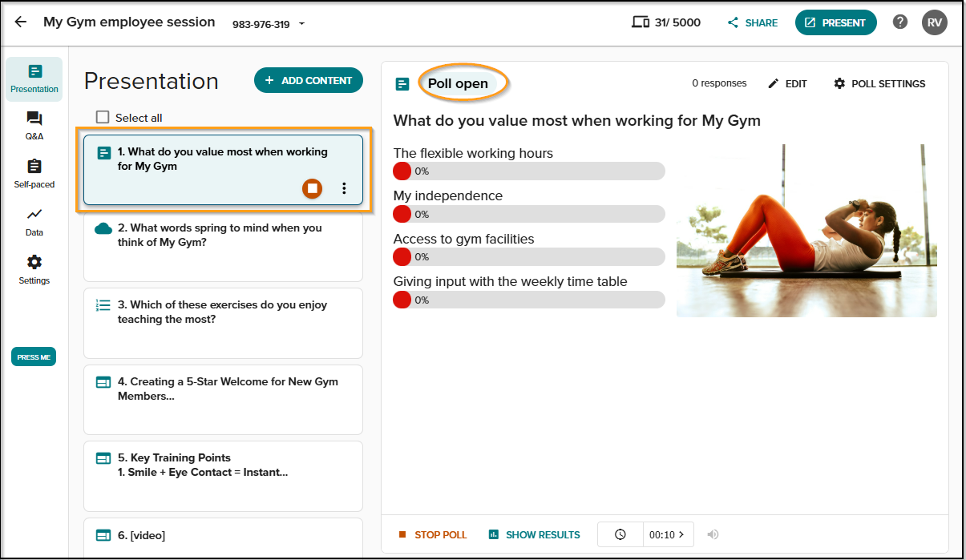Switch to the Presentation sidebar tab
The width and height of the screenshot is (966, 560).
coord(34,79)
